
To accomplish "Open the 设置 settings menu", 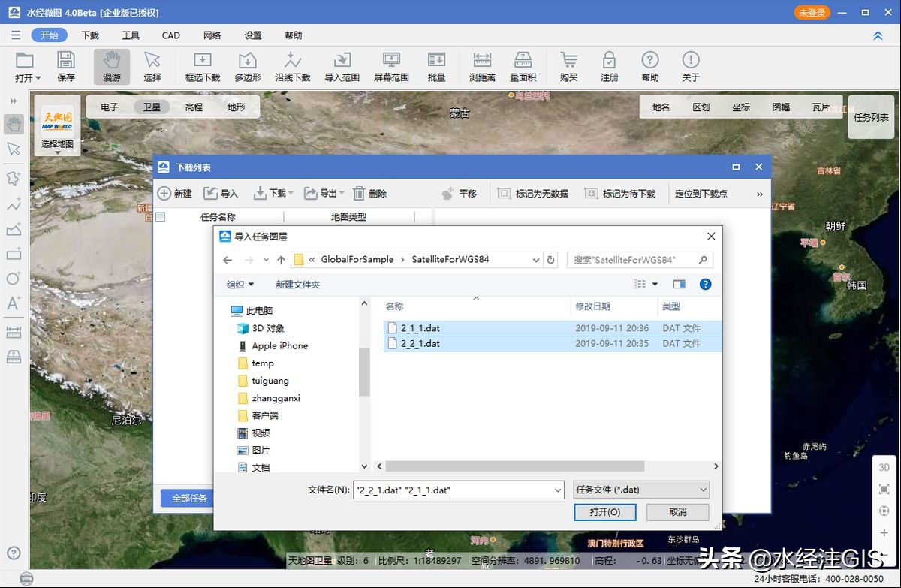I will pos(253,35).
